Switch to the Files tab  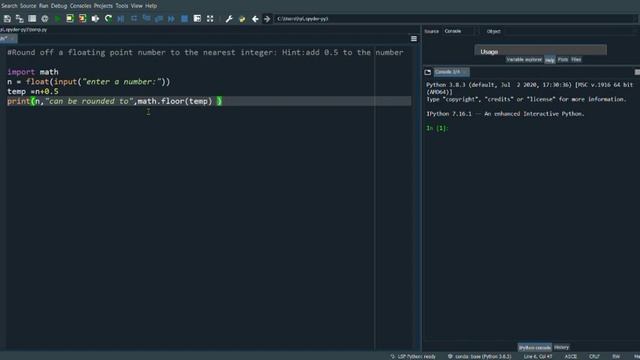(x=576, y=60)
